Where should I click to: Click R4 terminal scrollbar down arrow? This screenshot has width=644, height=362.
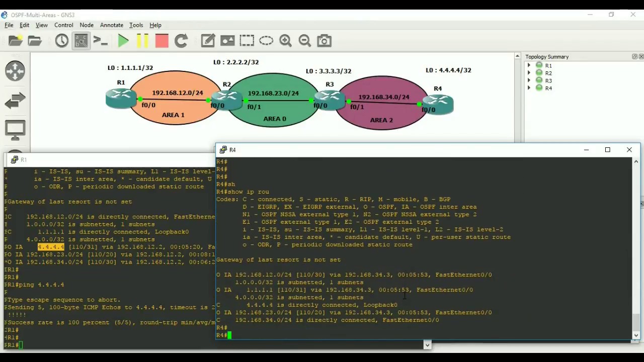click(636, 335)
